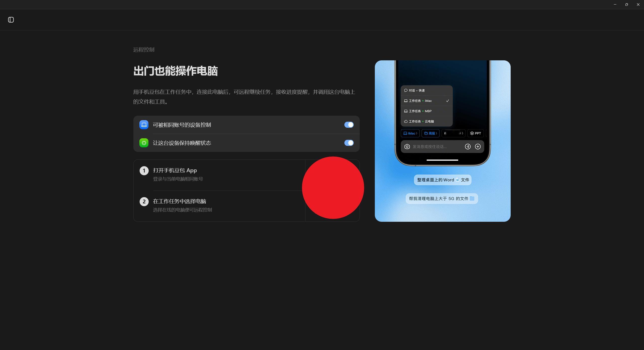The width and height of the screenshot is (644, 350).
Task: Click the green sun wake icon
Action: point(144,143)
